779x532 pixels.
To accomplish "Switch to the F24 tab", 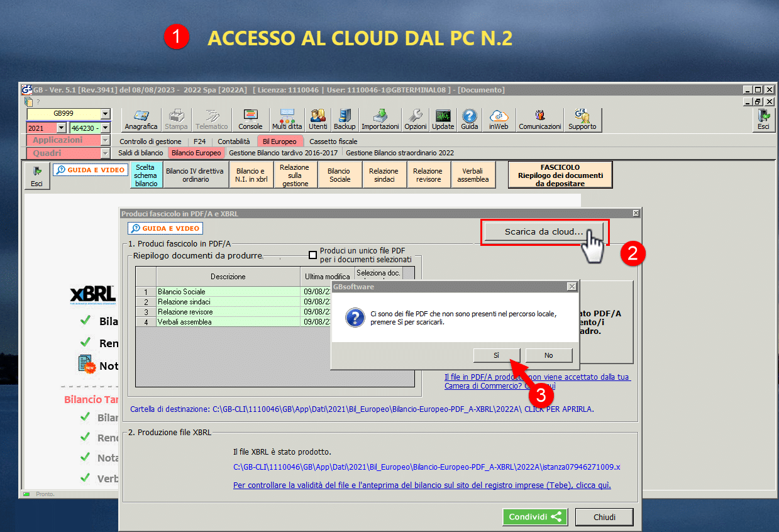I will click(x=199, y=141).
